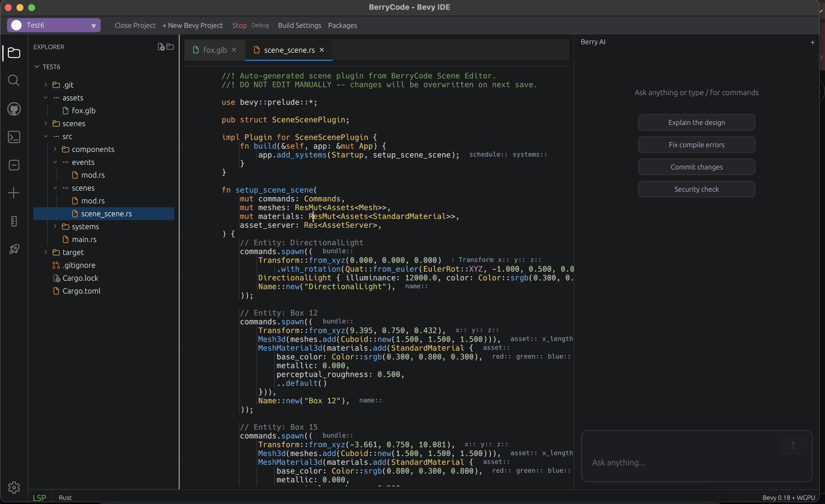
Task: Expand the components folder chevron
Action: (x=55, y=149)
